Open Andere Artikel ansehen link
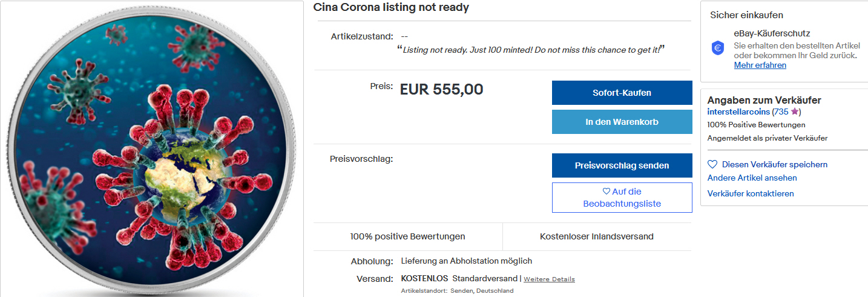 (x=752, y=178)
